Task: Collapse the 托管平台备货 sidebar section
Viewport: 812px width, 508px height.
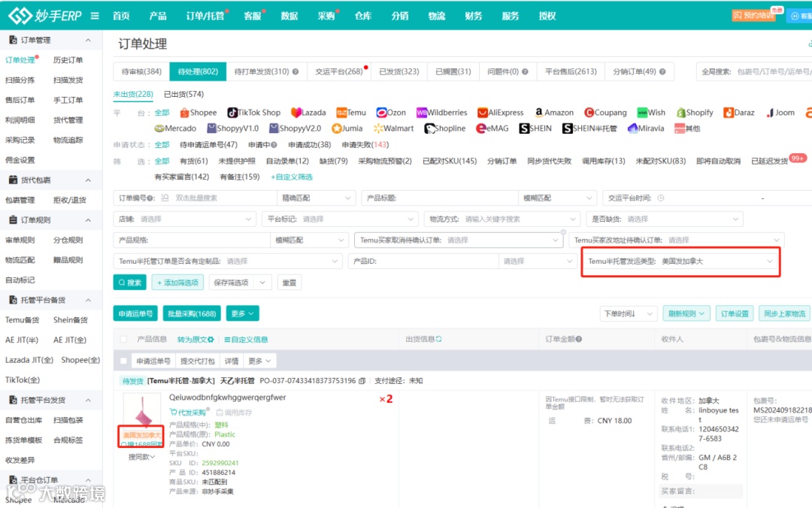Action: 88,300
